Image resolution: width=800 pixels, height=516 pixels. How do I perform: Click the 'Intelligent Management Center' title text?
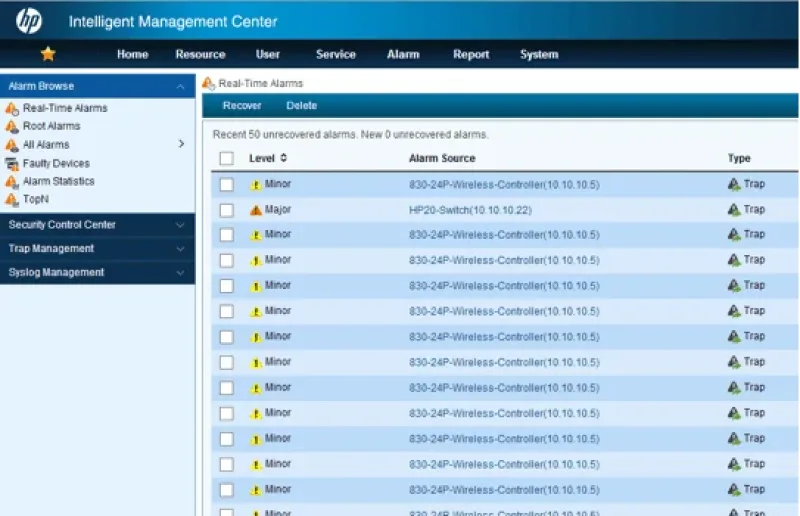[173, 21]
